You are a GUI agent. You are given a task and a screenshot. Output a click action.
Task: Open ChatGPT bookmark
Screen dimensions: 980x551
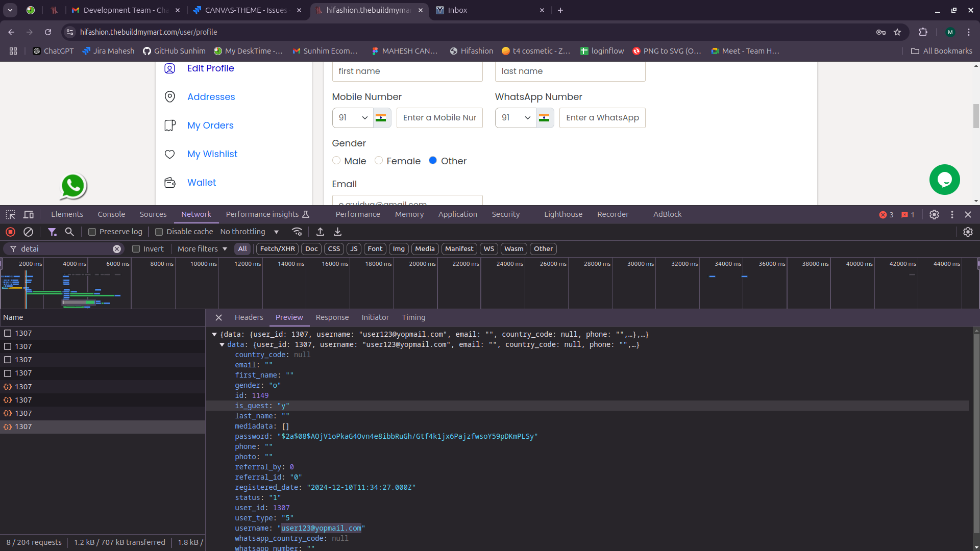click(x=53, y=51)
